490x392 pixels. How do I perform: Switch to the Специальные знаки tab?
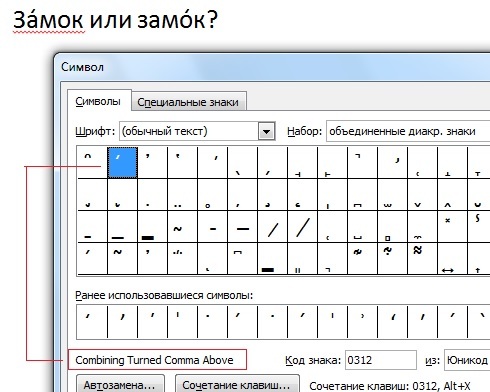click(x=188, y=102)
